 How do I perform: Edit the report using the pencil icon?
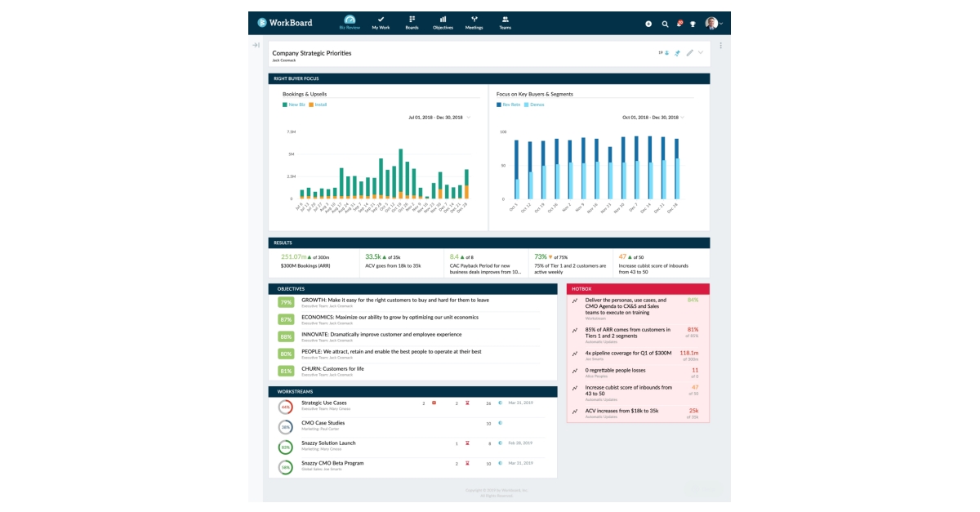pos(690,51)
